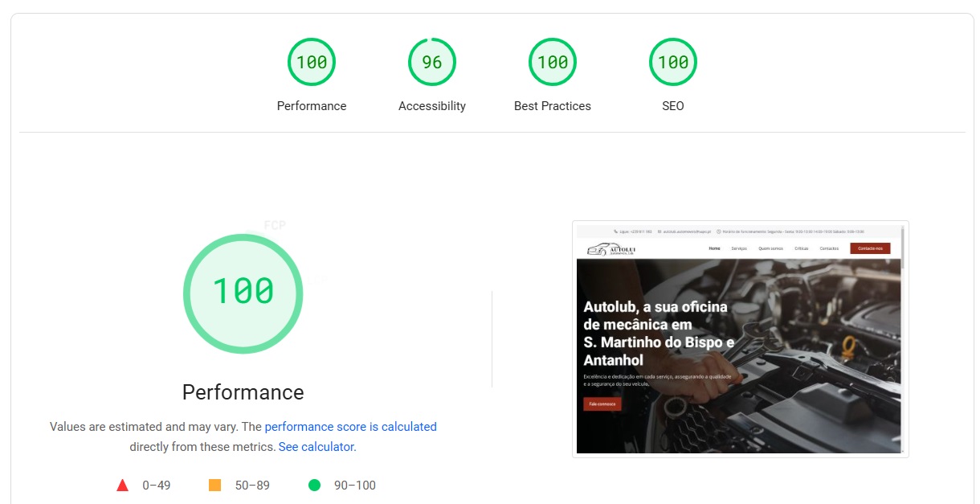Screen dimensions: 980x504
Task: Click the '0–49' score range text
Action: (x=157, y=485)
